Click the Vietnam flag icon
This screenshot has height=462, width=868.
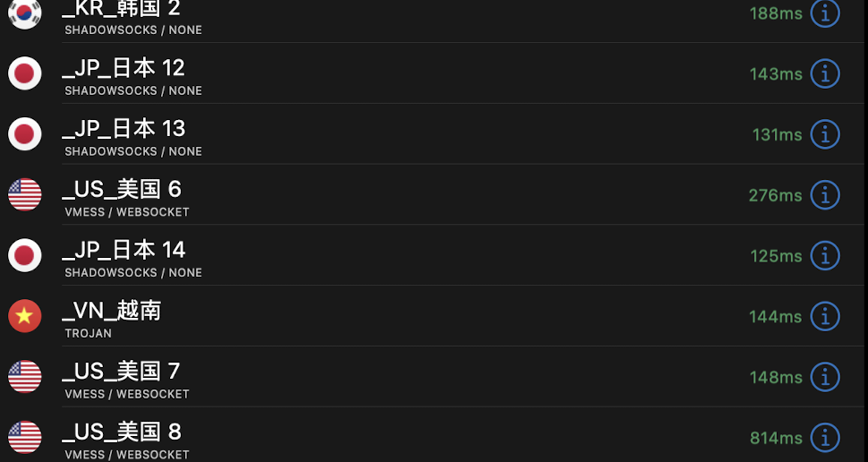click(x=25, y=316)
